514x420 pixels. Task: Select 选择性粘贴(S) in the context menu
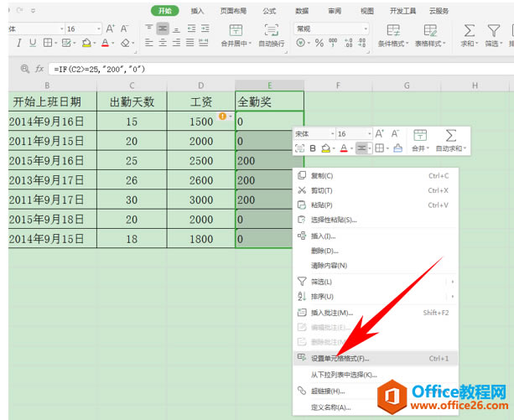(x=375, y=220)
